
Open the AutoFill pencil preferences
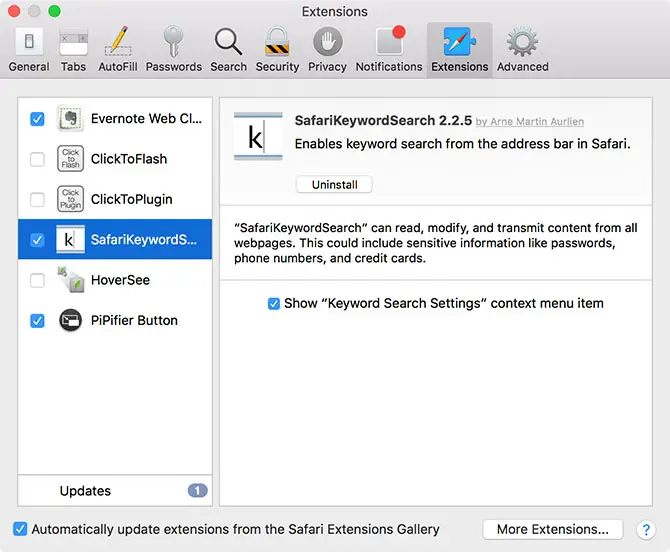tap(118, 50)
